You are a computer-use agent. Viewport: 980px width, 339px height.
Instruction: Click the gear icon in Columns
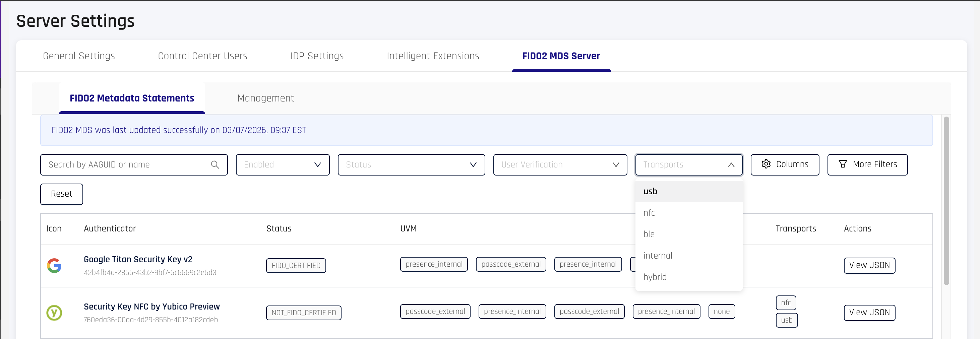tap(766, 164)
